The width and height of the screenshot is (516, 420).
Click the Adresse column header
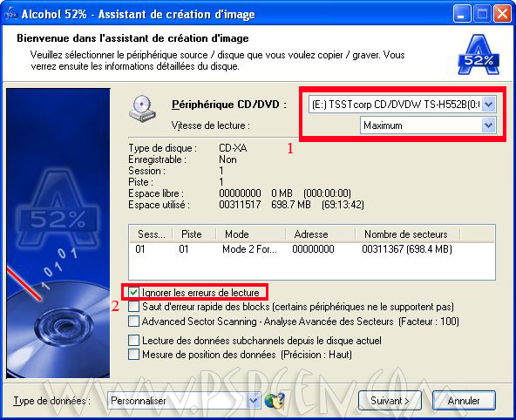pos(321,234)
